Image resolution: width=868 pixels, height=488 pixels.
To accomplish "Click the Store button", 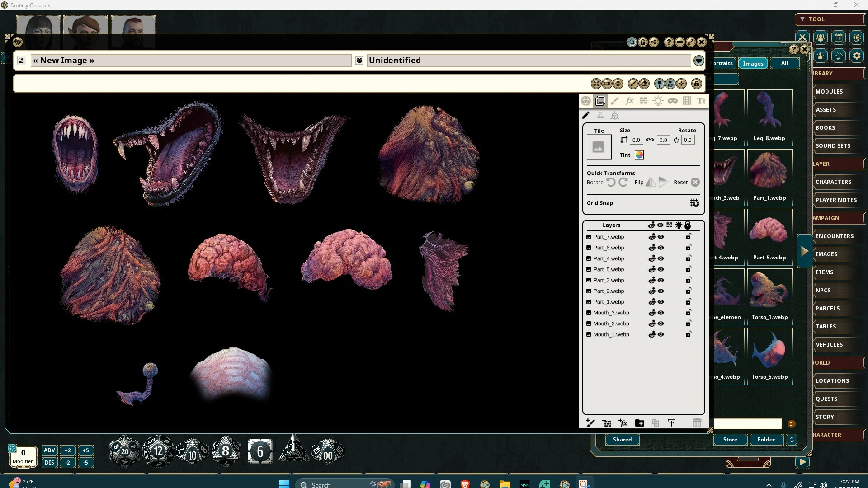I will (x=730, y=439).
